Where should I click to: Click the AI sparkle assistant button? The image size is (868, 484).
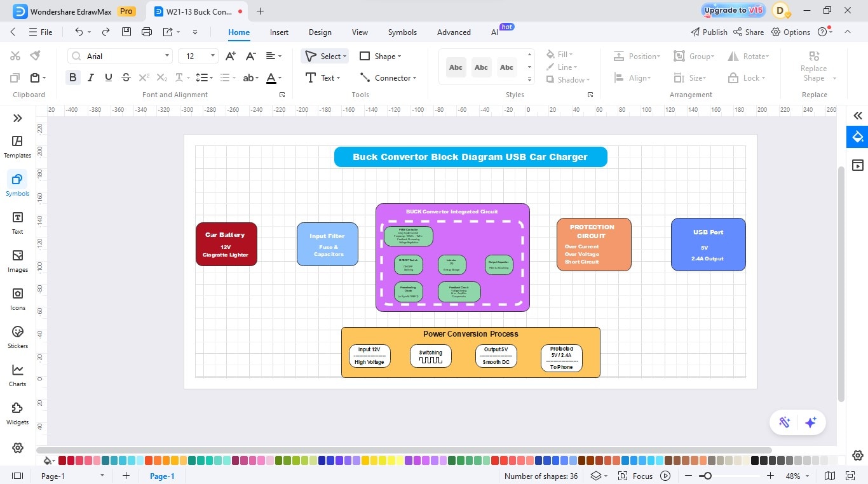click(810, 423)
